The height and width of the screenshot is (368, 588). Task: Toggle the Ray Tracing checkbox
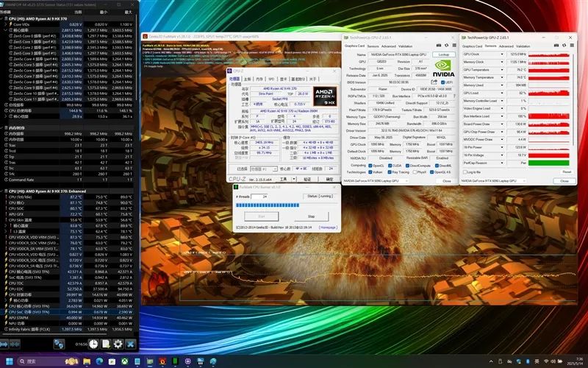[x=390, y=172]
